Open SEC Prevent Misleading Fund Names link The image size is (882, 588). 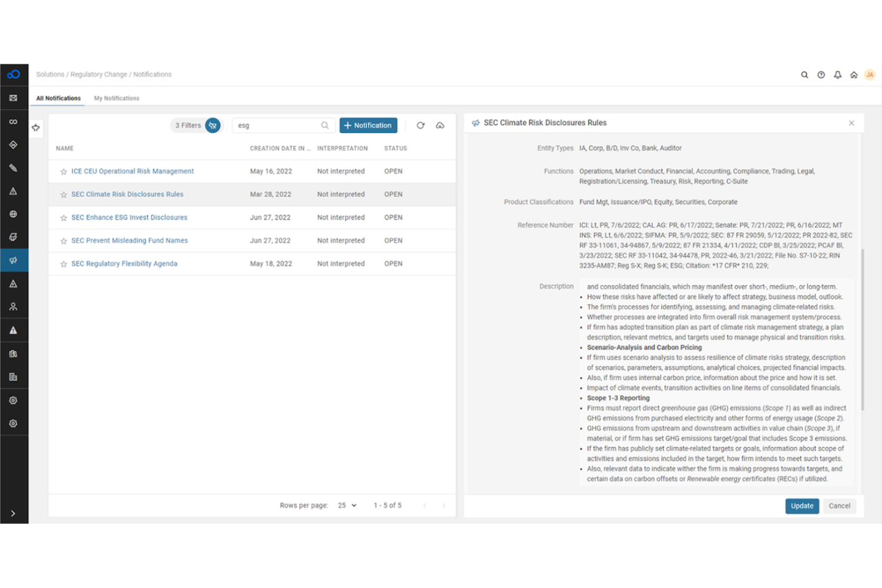tap(129, 241)
